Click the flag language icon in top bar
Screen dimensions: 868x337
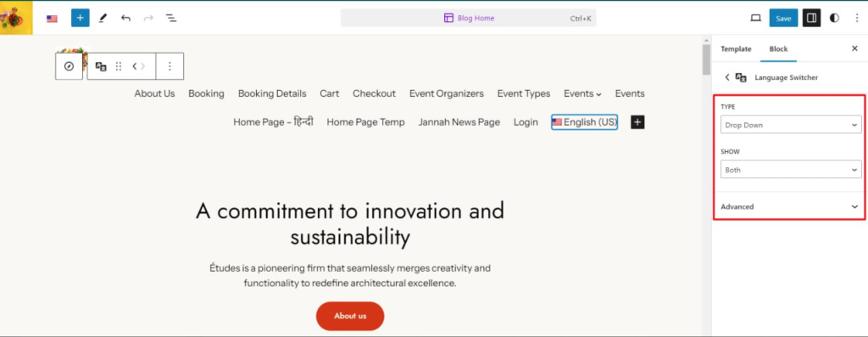(x=52, y=19)
